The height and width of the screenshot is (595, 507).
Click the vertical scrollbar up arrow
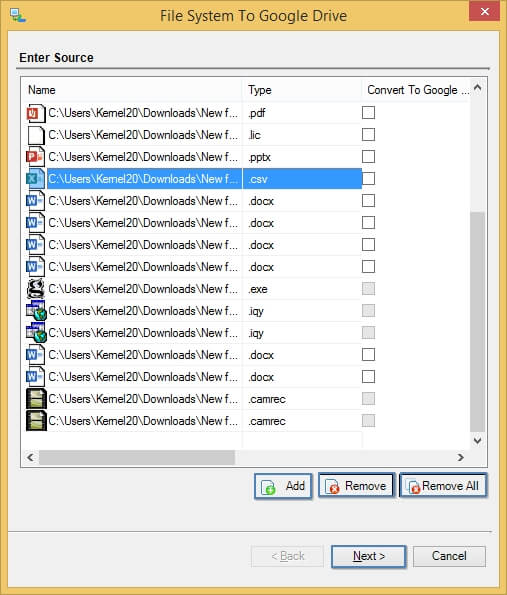pyautogui.click(x=477, y=88)
